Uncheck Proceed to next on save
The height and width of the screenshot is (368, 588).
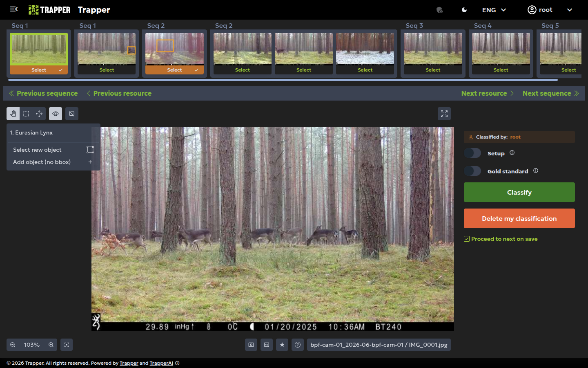pos(467,239)
